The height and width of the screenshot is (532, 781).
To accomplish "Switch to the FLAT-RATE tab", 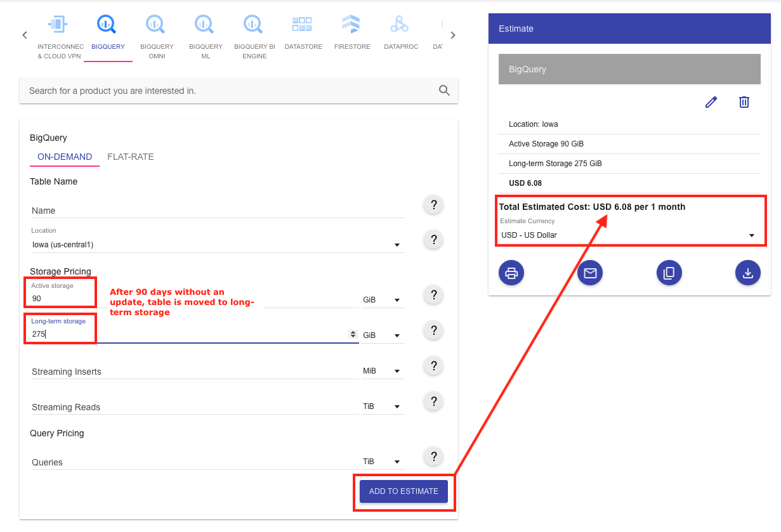I will (130, 157).
